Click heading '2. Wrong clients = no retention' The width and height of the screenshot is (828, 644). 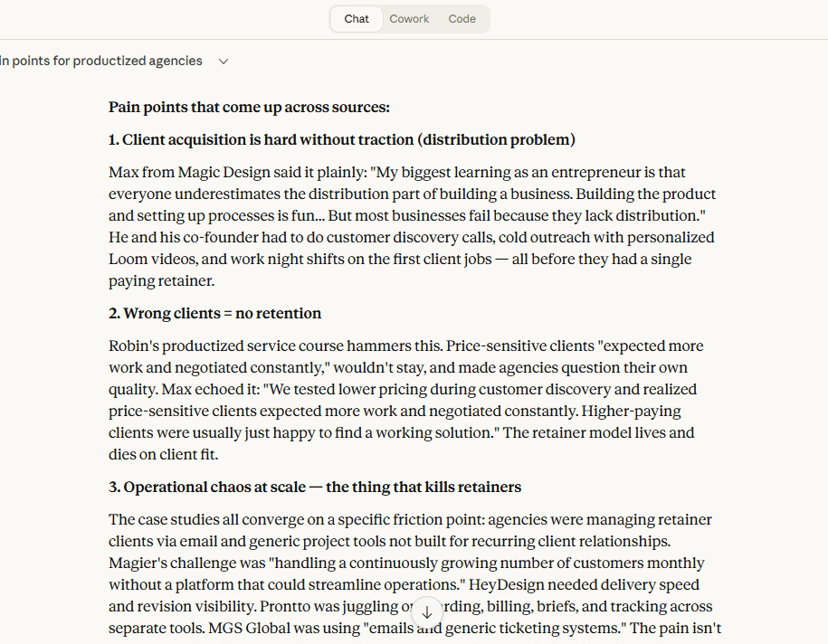(x=214, y=313)
